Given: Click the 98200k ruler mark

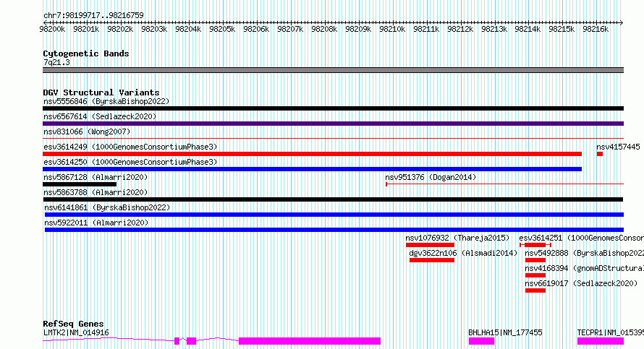Looking at the screenshot, I should 52,29.
